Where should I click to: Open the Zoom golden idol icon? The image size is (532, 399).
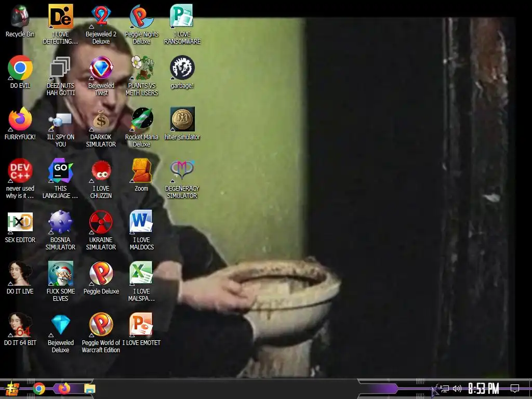click(x=142, y=170)
